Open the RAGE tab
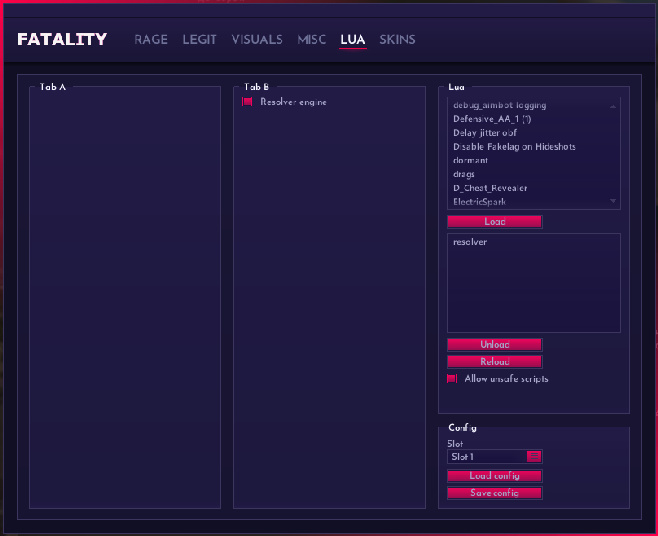Viewport: 658px width, 536px height. click(x=151, y=39)
